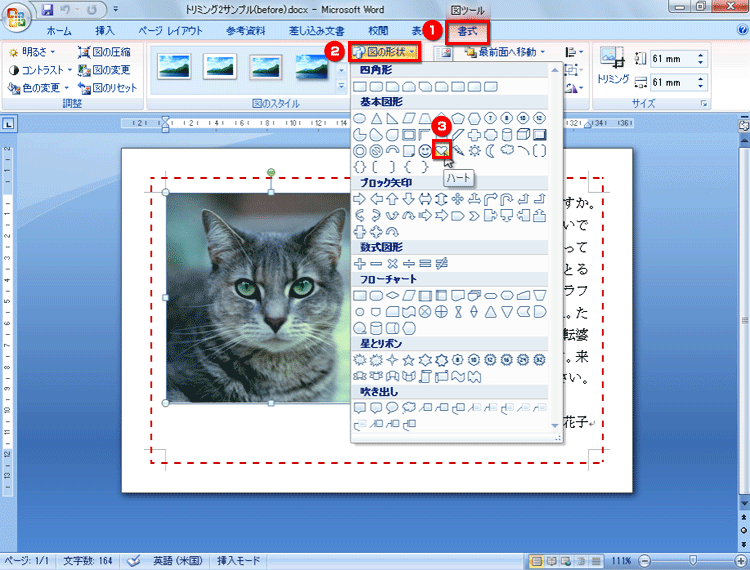The width and height of the screenshot is (750, 570).
Task: Switch to Draft view button
Action: click(x=596, y=560)
